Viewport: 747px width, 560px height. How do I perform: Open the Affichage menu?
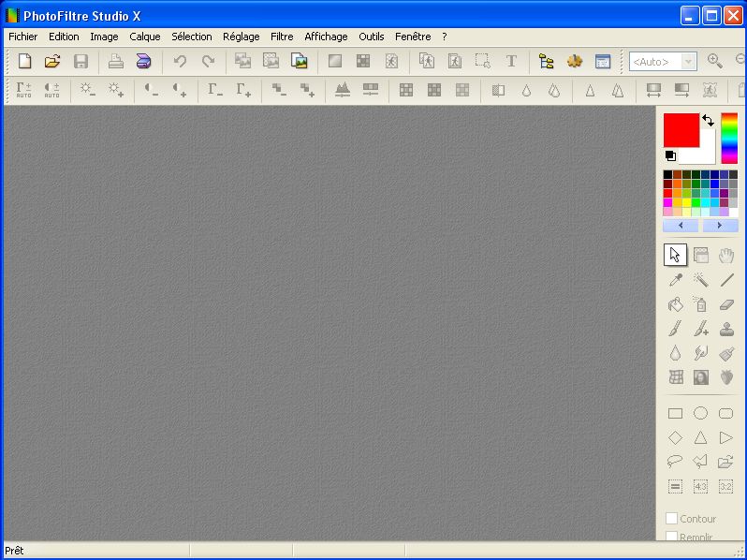326,37
